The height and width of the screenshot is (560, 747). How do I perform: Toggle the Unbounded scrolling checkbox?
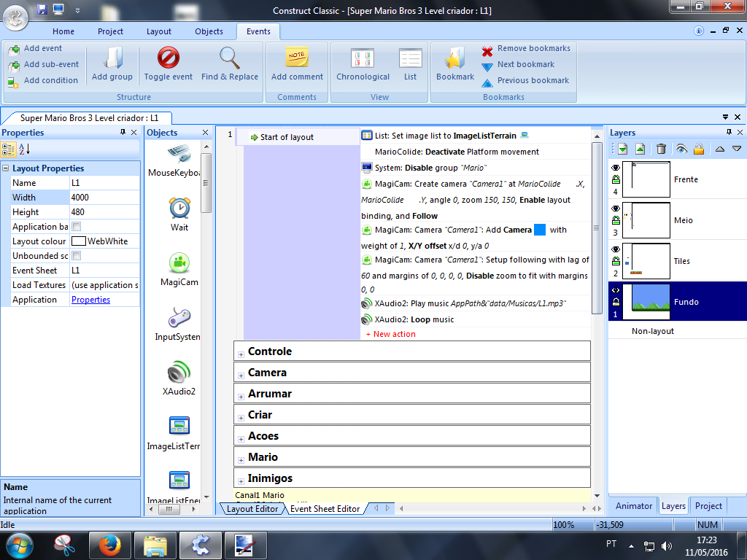[x=76, y=256]
